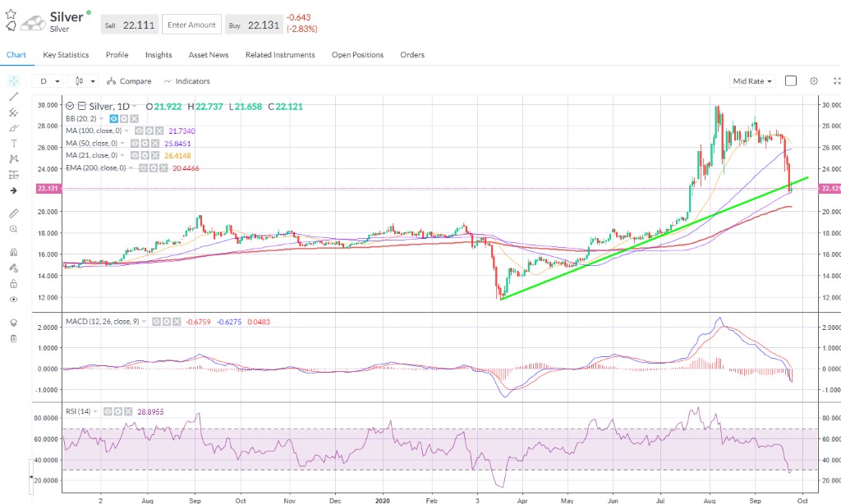
Task: Toggle visibility of MA (21, close, 0)
Action: pyautogui.click(x=135, y=155)
